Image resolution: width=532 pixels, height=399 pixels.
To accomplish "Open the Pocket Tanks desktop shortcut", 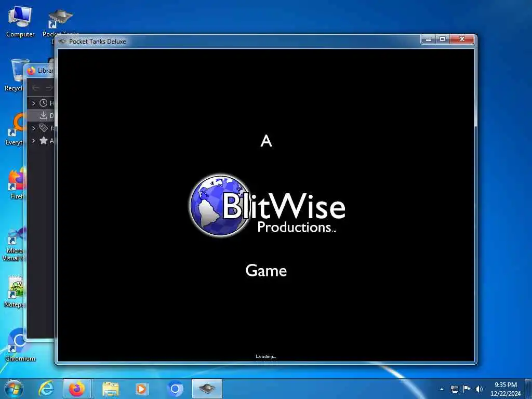I will [60, 21].
